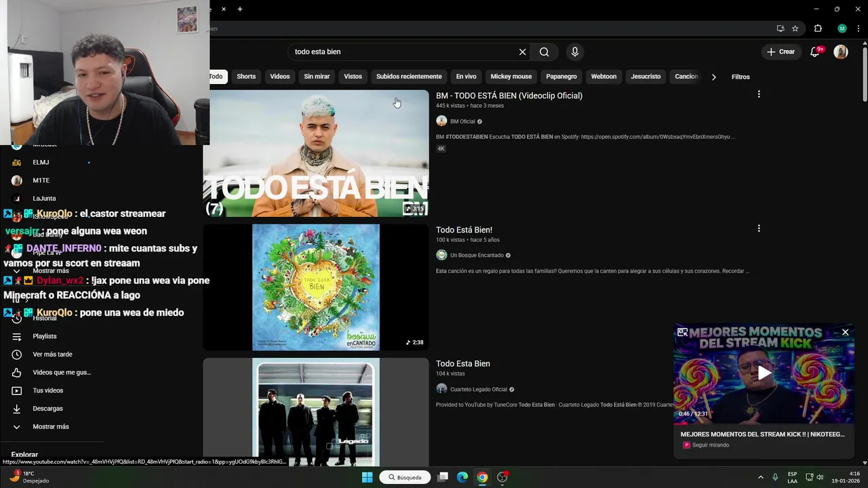Viewport: 868px width, 488px height.
Task: Open title 'BM - TODO ESTÁ BIEN (Videoclip Oficial)'
Action: (x=509, y=96)
